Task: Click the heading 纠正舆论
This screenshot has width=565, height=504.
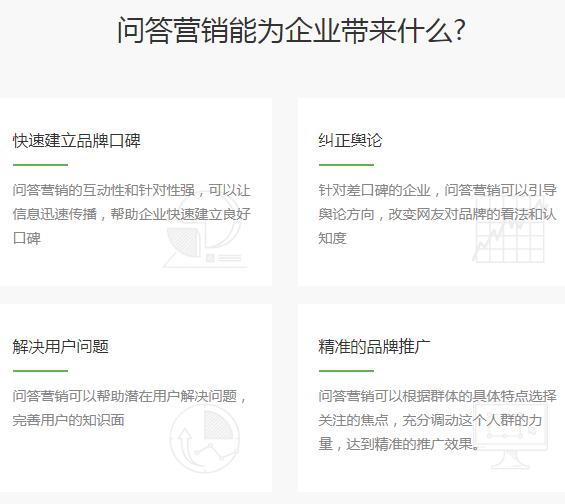Action: pyautogui.click(x=350, y=141)
